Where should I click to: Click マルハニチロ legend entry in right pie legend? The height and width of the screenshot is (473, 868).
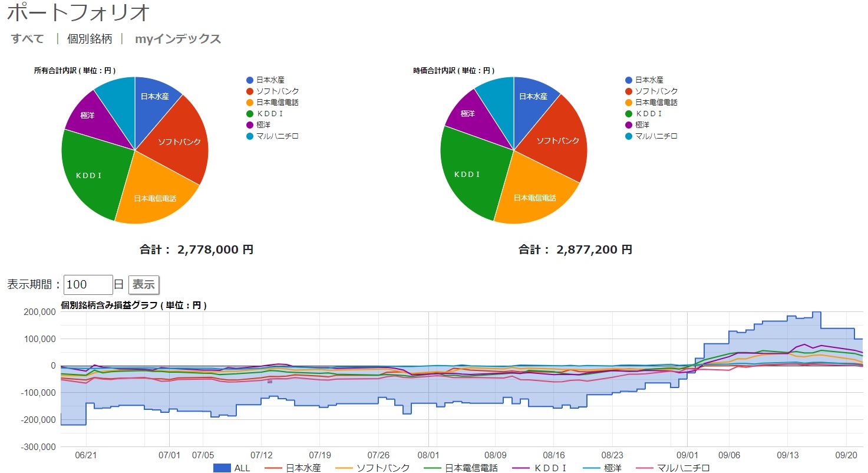point(651,136)
